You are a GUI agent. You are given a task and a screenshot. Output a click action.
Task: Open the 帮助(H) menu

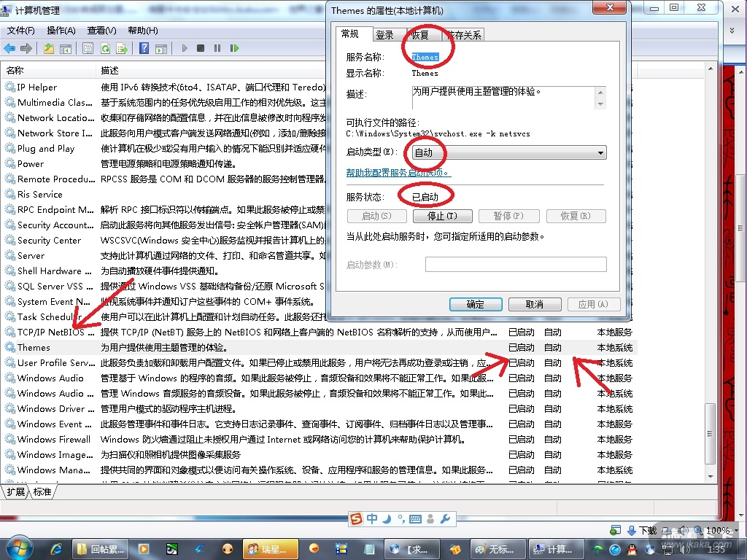[x=143, y=31]
